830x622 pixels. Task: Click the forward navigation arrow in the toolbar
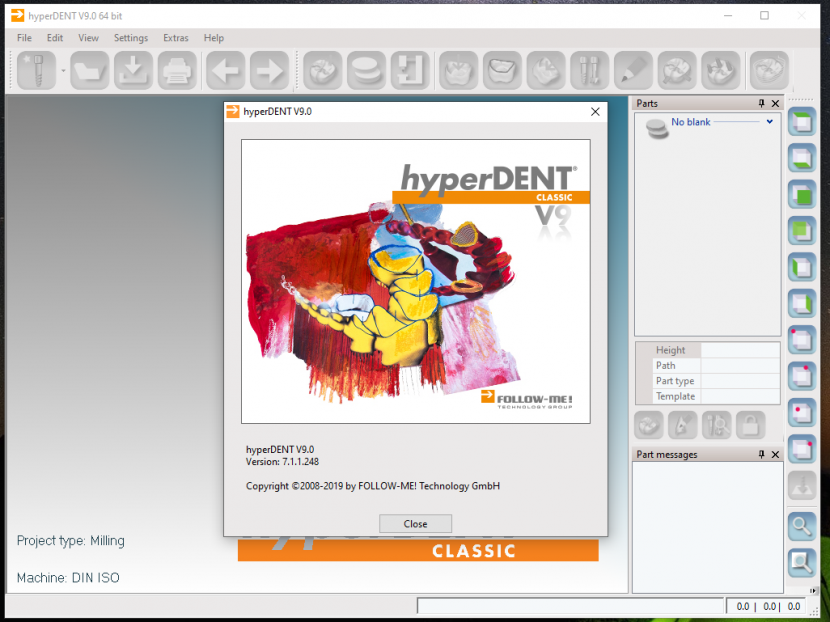point(268,70)
